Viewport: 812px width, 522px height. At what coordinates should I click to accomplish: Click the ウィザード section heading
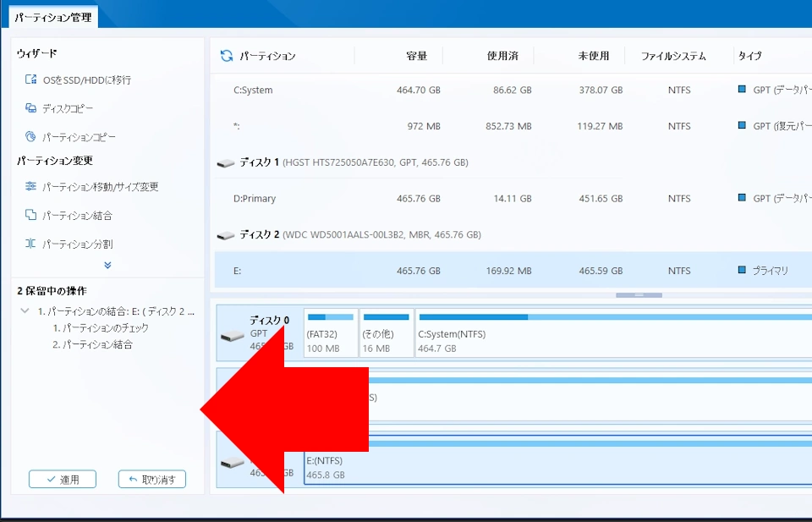[36, 53]
